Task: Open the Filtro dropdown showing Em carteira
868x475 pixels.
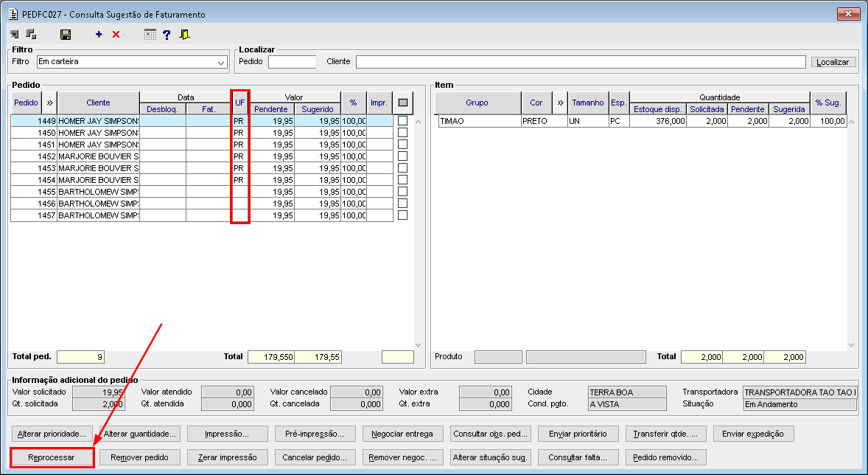Action: pos(133,62)
